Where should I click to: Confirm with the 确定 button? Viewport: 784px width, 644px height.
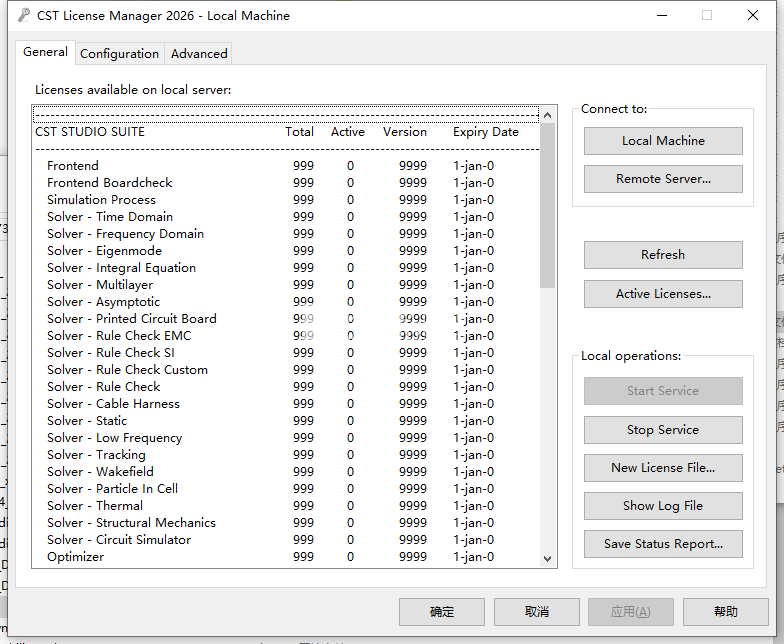441,612
